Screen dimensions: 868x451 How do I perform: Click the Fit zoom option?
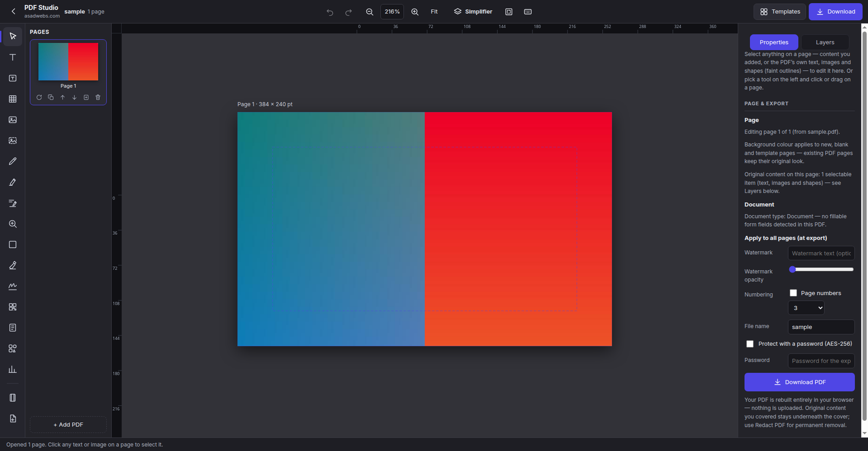[434, 12]
